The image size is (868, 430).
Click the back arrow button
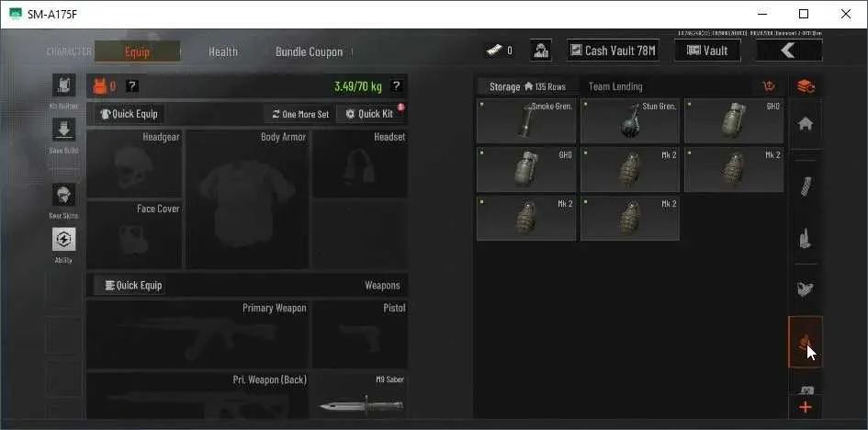(x=789, y=51)
